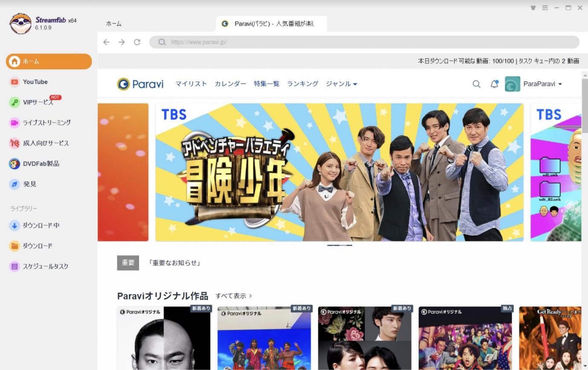The height and width of the screenshot is (370, 588).
Task: Go back with browser back arrow
Action: (106, 42)
